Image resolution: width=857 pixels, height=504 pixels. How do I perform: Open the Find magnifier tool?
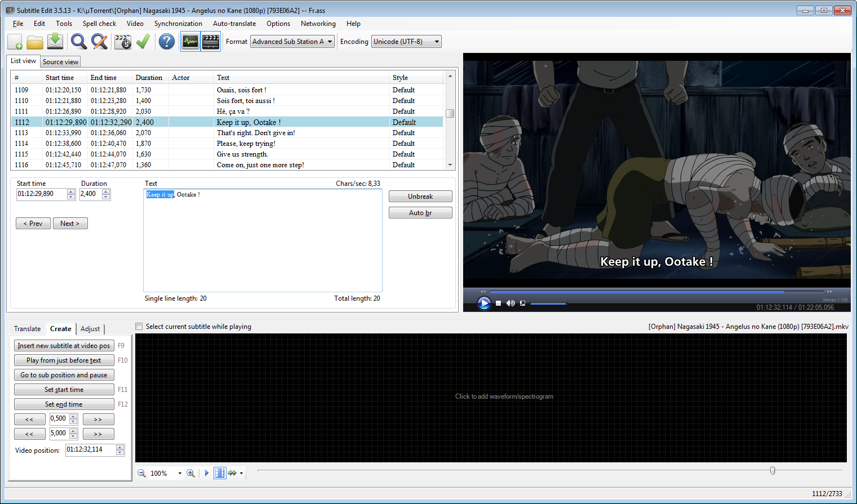pyautogui.click(x=79, y=42)
